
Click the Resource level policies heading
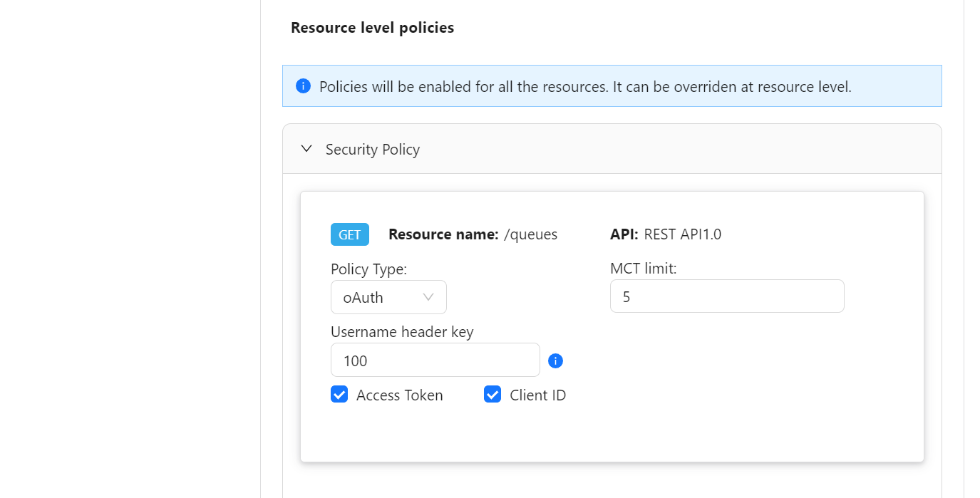372,27
